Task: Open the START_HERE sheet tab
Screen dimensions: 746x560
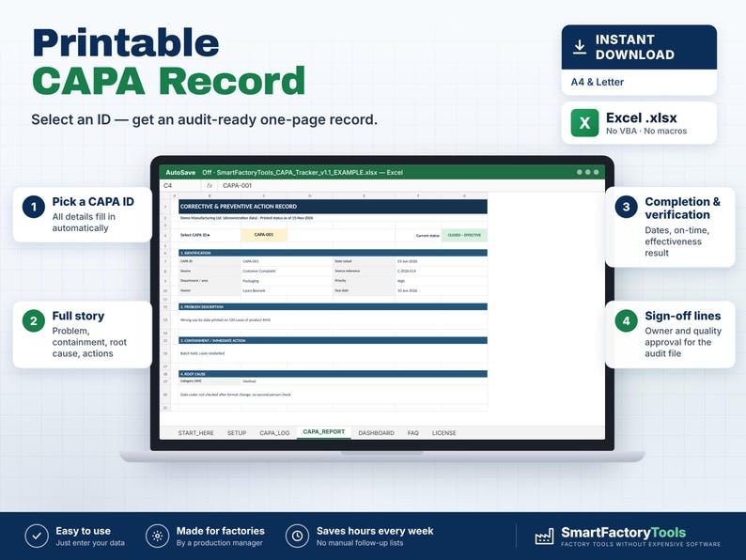Action: click(195, 433)
